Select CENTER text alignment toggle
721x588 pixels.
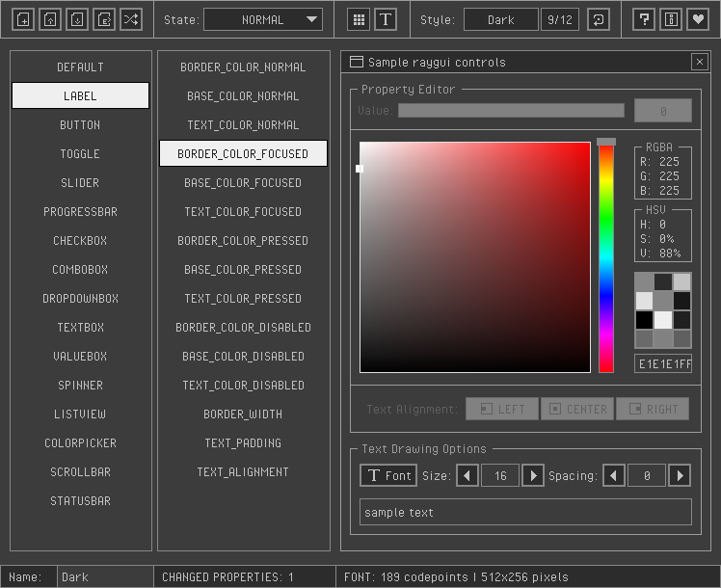[x=577, y=409]
